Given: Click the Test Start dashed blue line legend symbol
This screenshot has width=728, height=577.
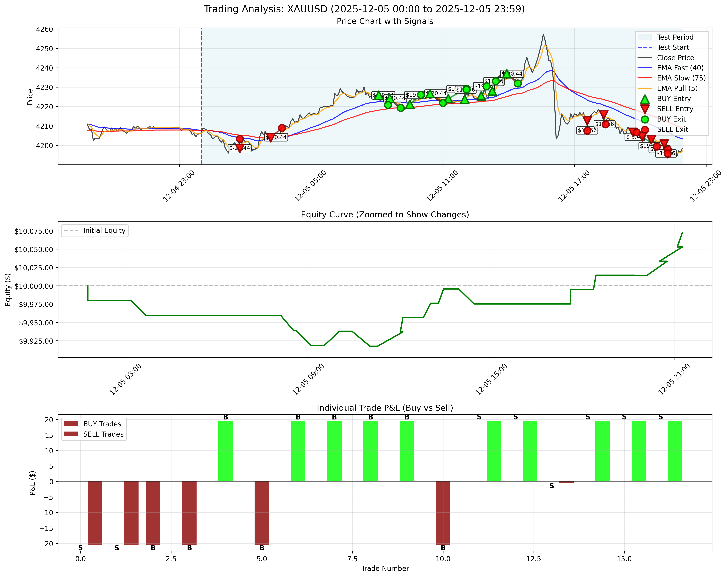Looking at the screenshot, I should 645,47.
